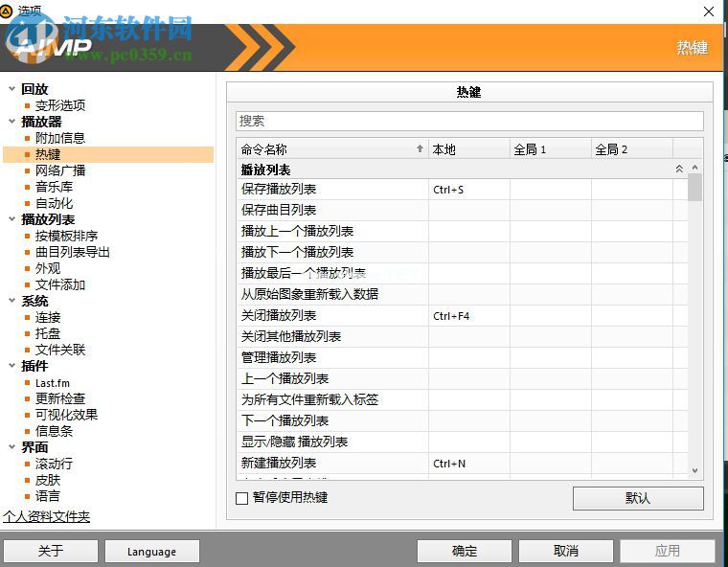Viewport: 728px width, 567px height.
Task: Open 可视化效果 plugin settings
Action: click(66, 415)
